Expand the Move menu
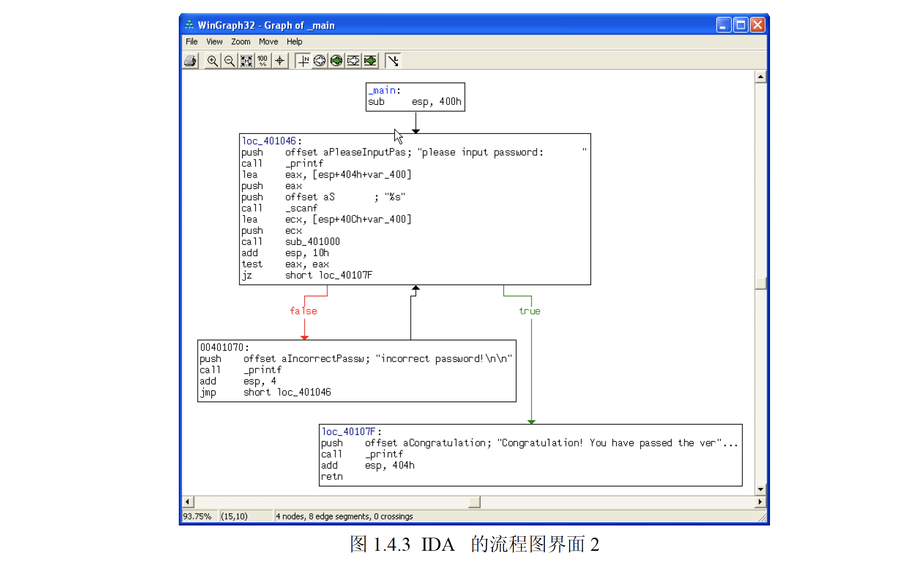Image resolution: width=924 pixels, height=562 pixels. 268,42
